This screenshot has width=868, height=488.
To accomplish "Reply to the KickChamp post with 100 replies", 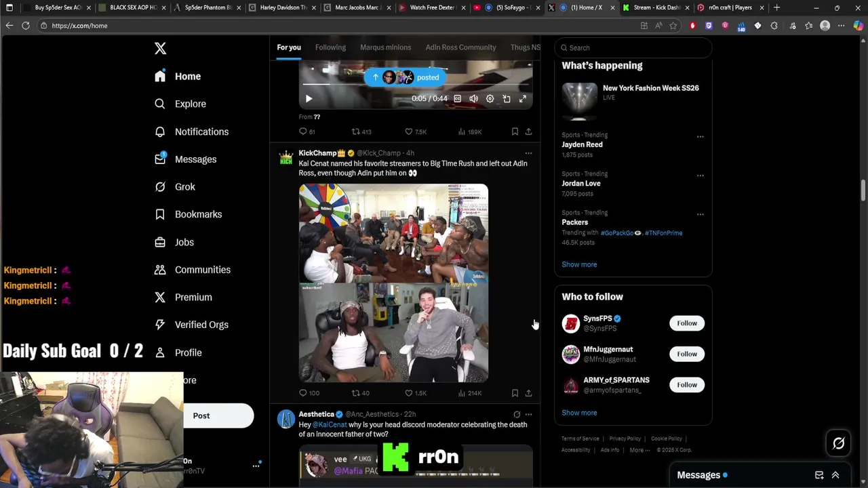I will point(309,393).
